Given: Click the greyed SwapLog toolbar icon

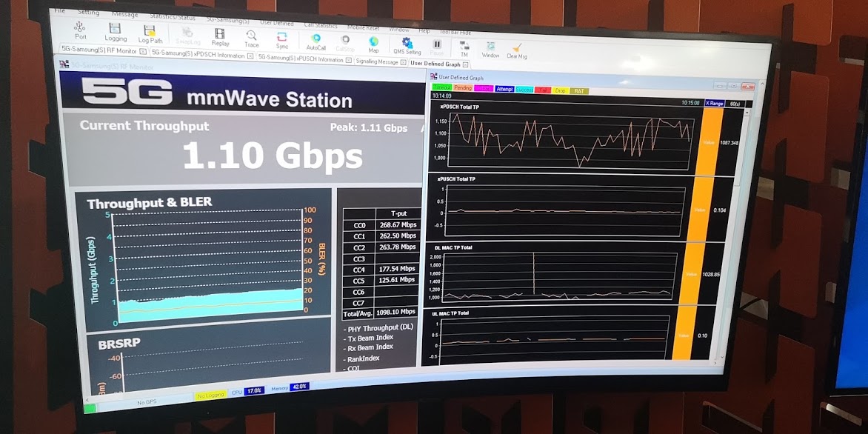Looking at the screenshot, I should 187,36.
